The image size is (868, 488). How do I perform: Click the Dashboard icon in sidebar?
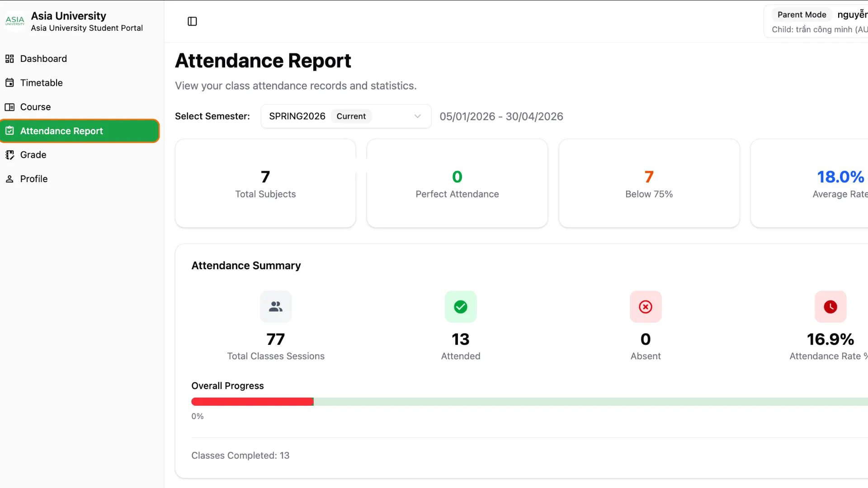tap(9, 59)
